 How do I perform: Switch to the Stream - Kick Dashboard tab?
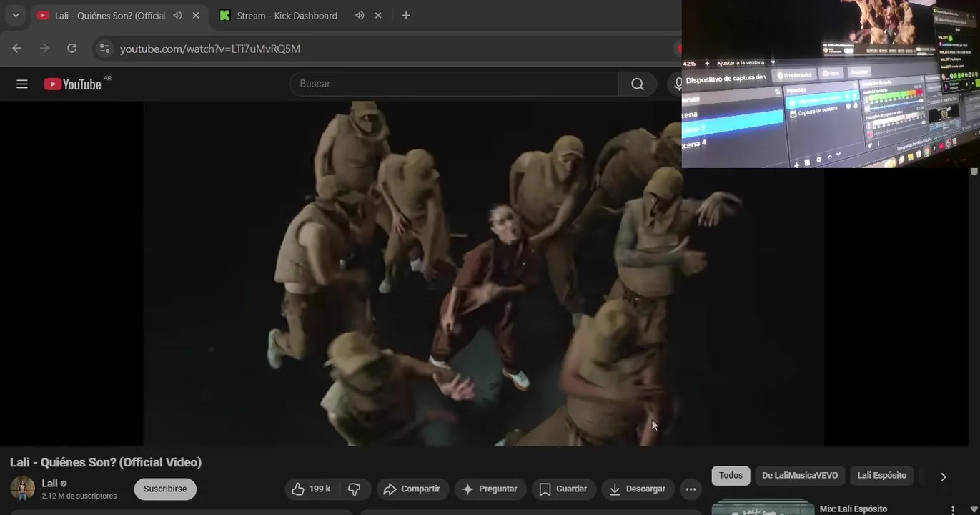point(287,15)
